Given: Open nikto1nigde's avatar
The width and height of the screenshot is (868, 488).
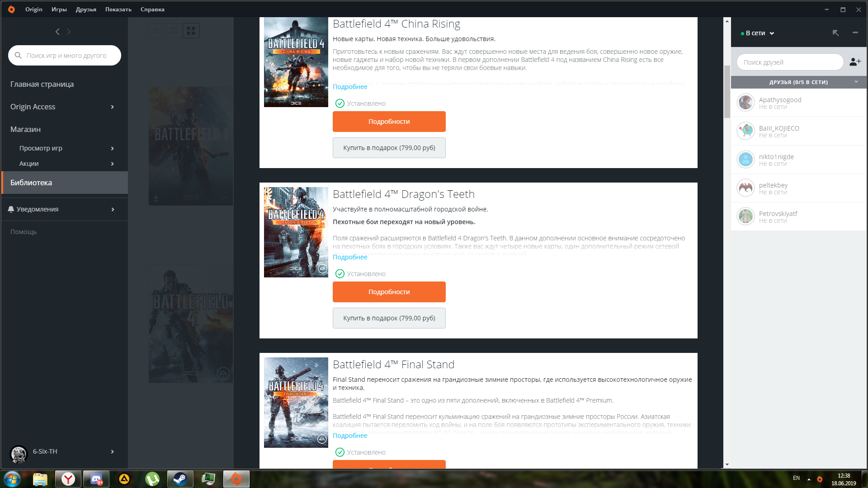Looking at the screenshot, I should [x=745, y=160].
